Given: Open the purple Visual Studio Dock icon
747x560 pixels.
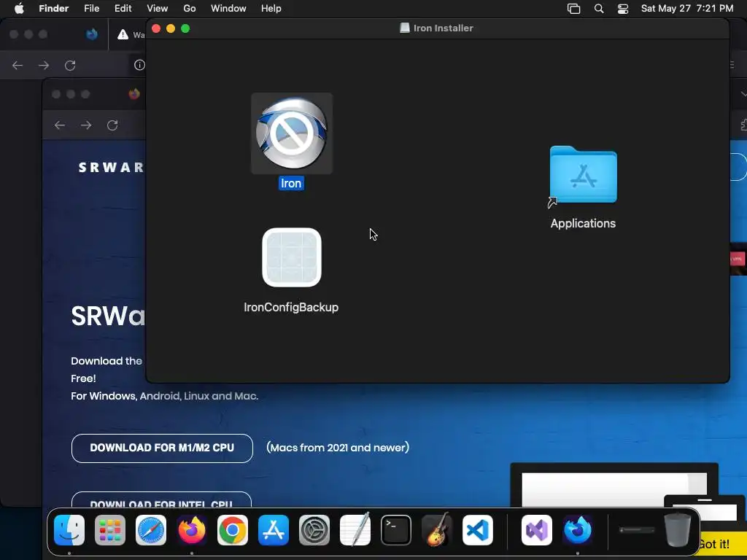Looking at the screenshot, I should (537, 530).
